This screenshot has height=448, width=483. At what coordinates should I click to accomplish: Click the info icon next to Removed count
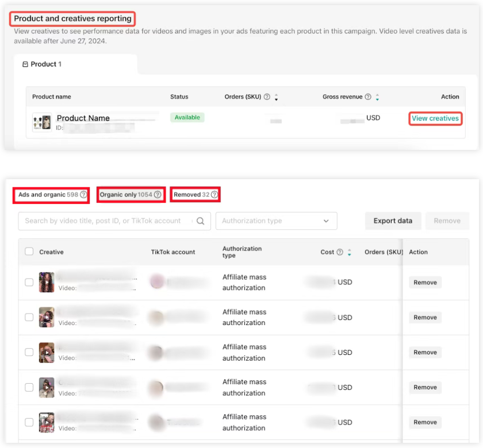[x=214, y=195]
